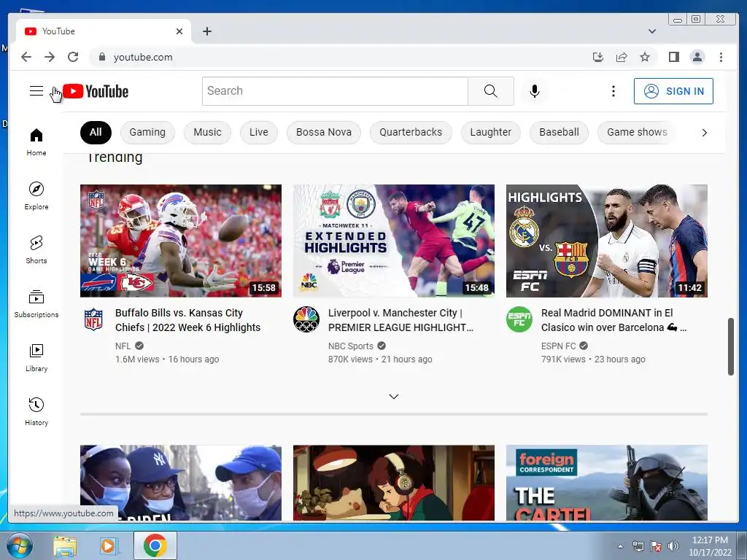
Task: Open Liverpool v. Manchester City title
Action: pos(400,320)
